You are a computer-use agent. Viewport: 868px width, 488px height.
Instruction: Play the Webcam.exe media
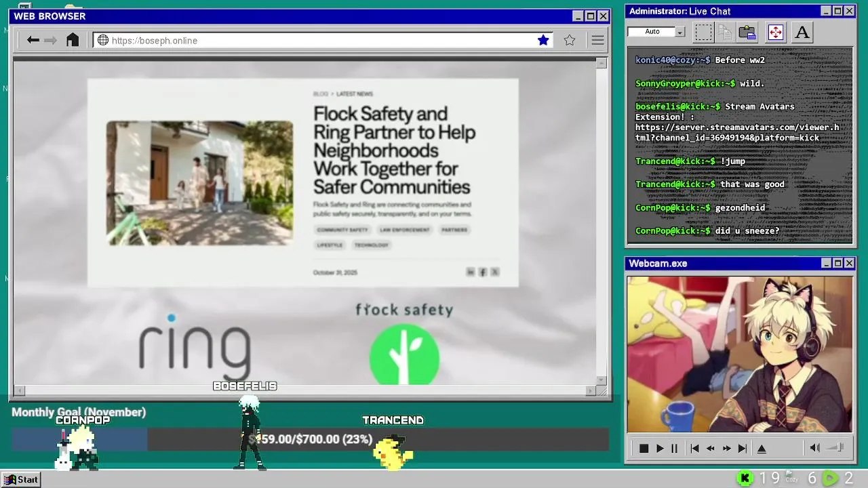(659, 448)
